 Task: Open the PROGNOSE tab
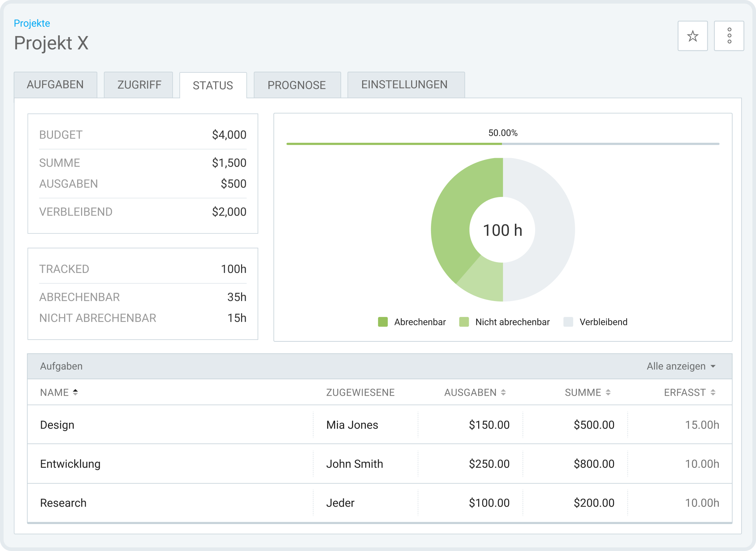[297, 85]
